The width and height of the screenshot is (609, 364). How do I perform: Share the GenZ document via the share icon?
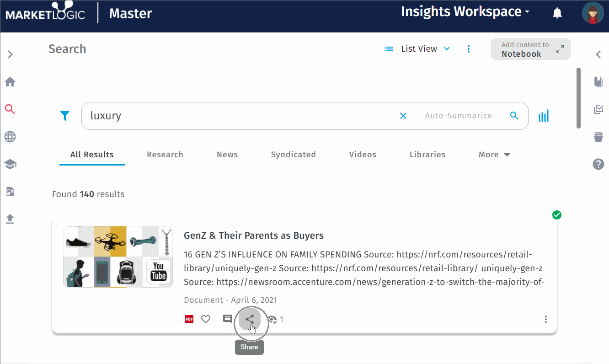pos(249,319)
